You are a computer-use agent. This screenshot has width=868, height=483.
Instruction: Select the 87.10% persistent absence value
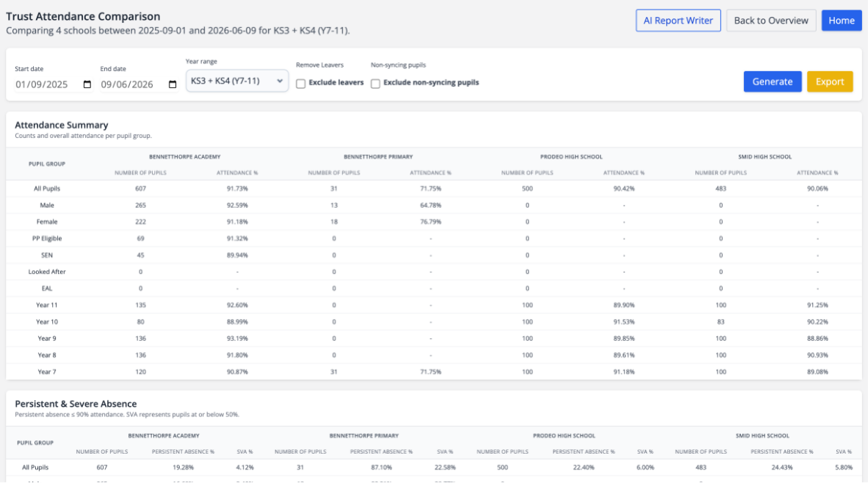point(381,468)
